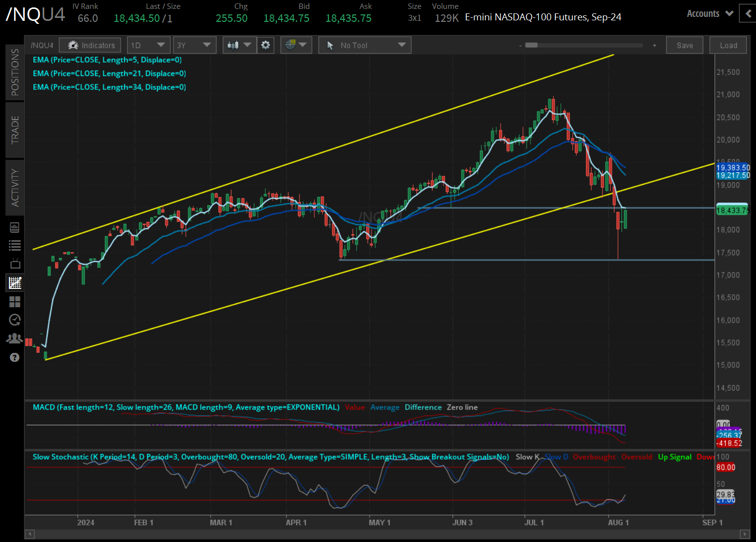
Task: Switch to the Activity tab
Action: pyautogui.click(x=15, y=188)
